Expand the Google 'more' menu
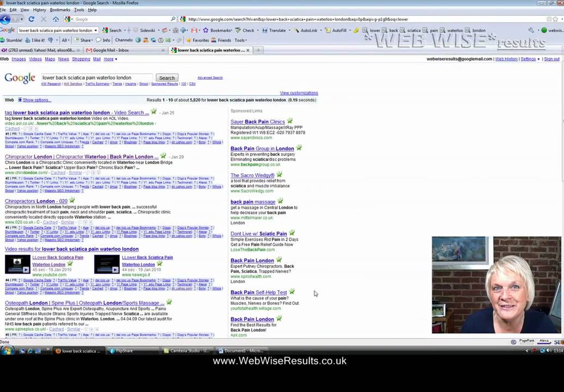The height and width of the screenshot is (392, 564). pos(111,59)
